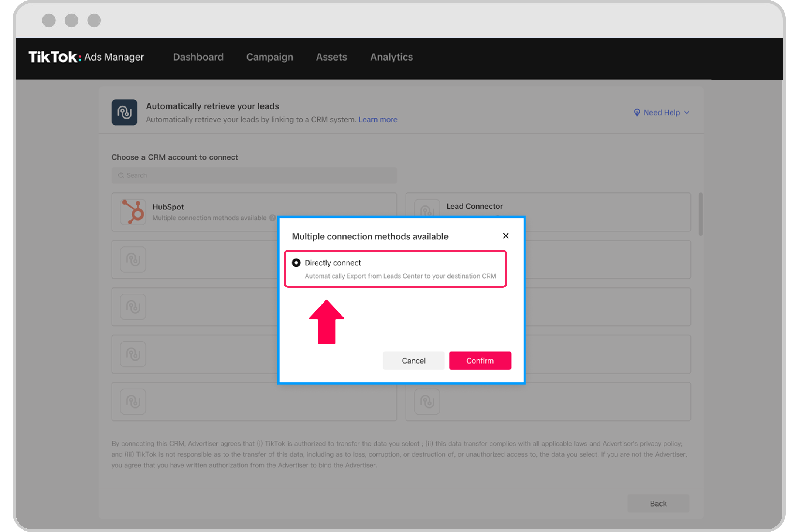Select the HubSpot logo icon
The image size is (798, 532).
click(x=133, y=212)
